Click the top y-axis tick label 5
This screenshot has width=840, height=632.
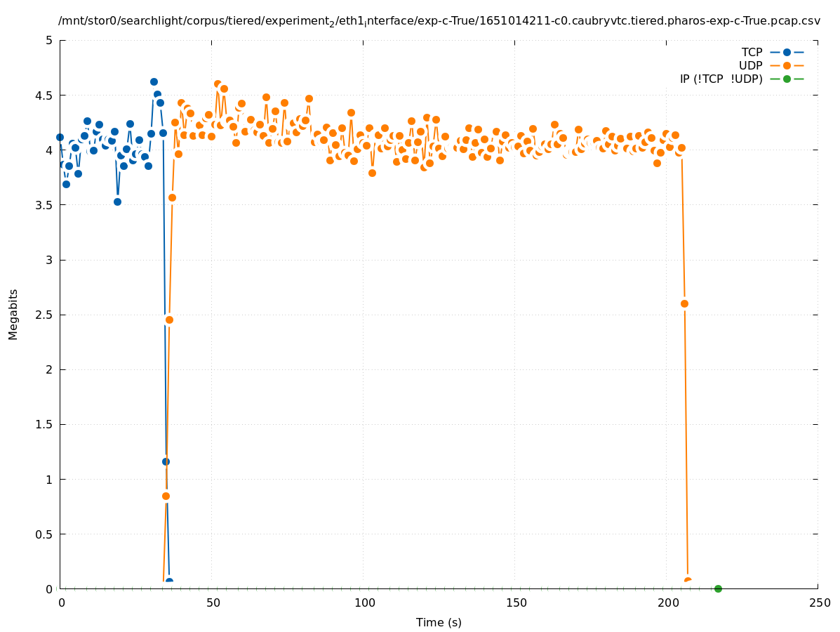[x=49, y=40]
